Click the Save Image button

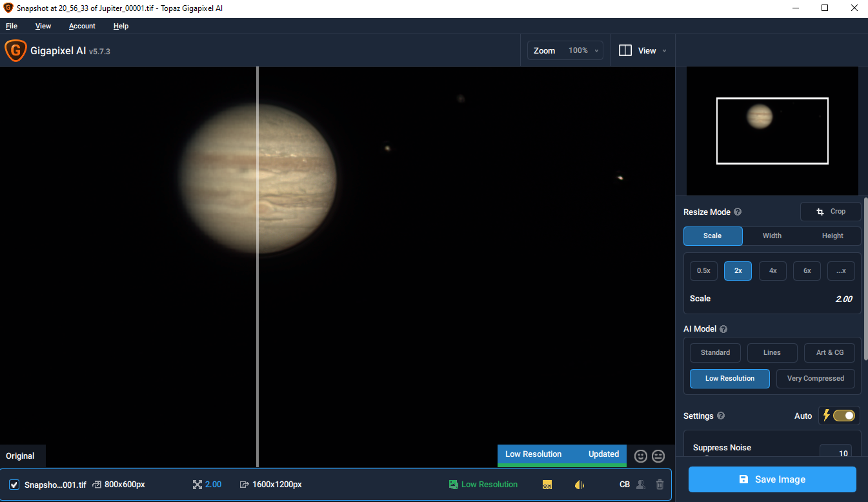click(772, 479)
